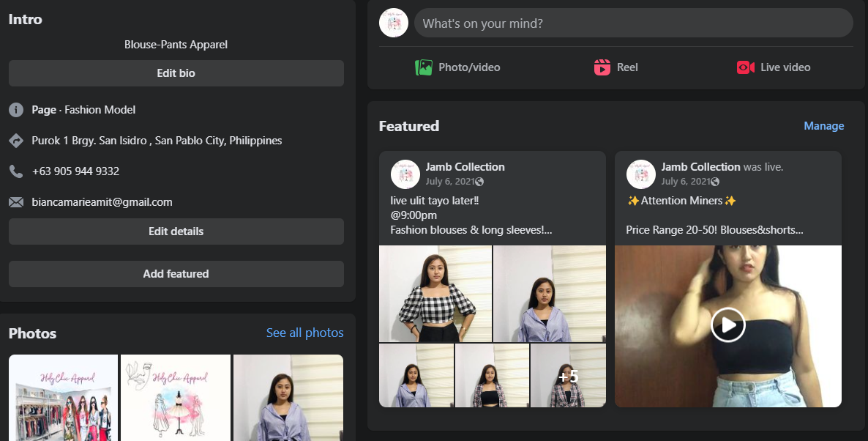Click the Intro section heading
Viewport: 868px width, 441px height.
point(26,19)
